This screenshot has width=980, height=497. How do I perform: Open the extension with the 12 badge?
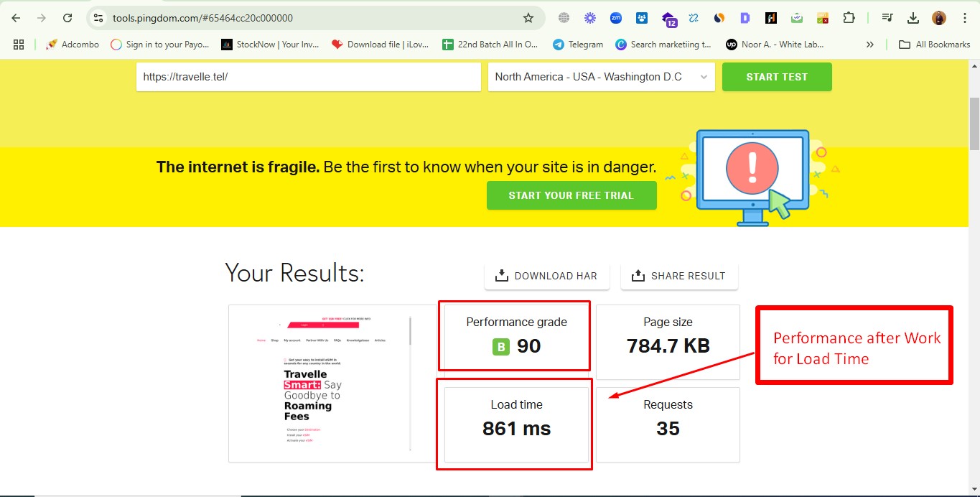(x=668, y=19)
